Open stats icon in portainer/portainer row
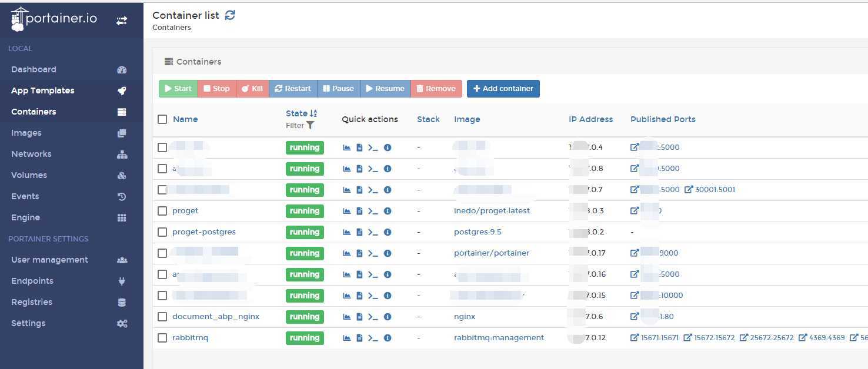The image size is (868, 369). click(347, 253)
